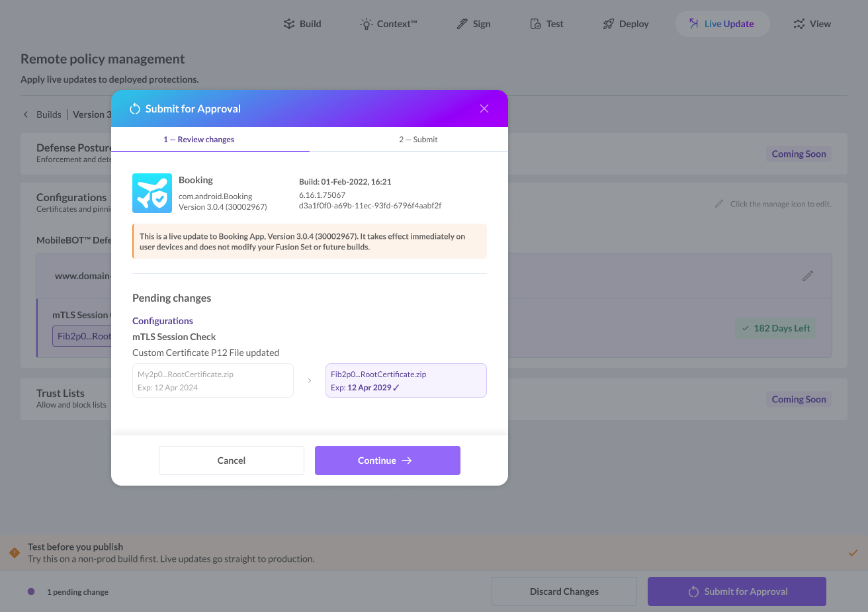Screen dimensions: 868x612
Task: Click the Fib2p0...Root chip in background
Action: 82,336
